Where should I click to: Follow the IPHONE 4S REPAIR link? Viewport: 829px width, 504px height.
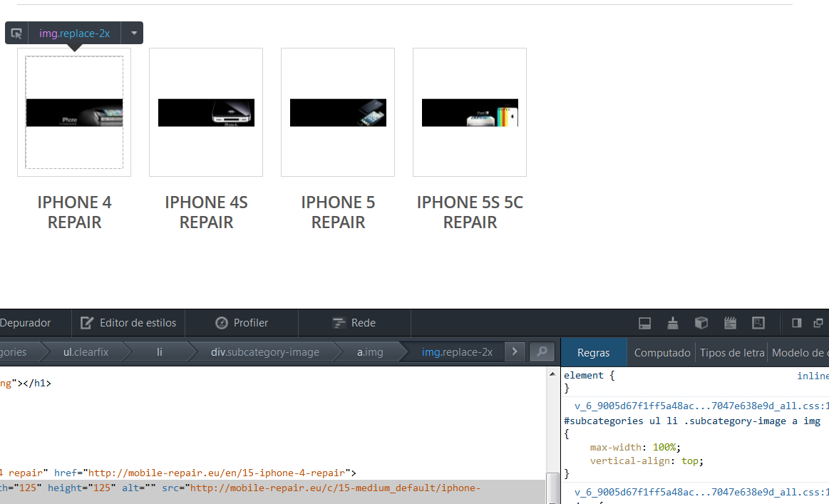click(206, 212)
